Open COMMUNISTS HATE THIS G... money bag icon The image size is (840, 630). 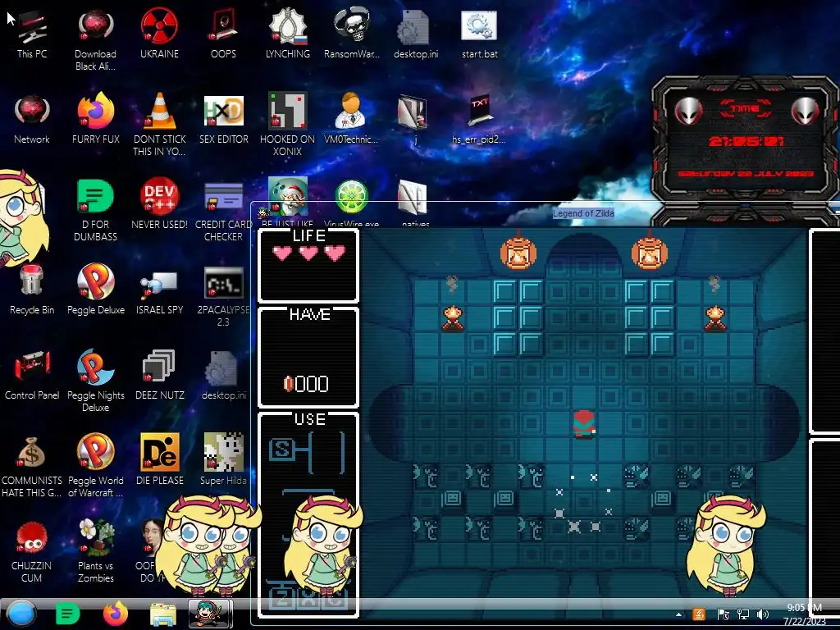tap(32, 466)
